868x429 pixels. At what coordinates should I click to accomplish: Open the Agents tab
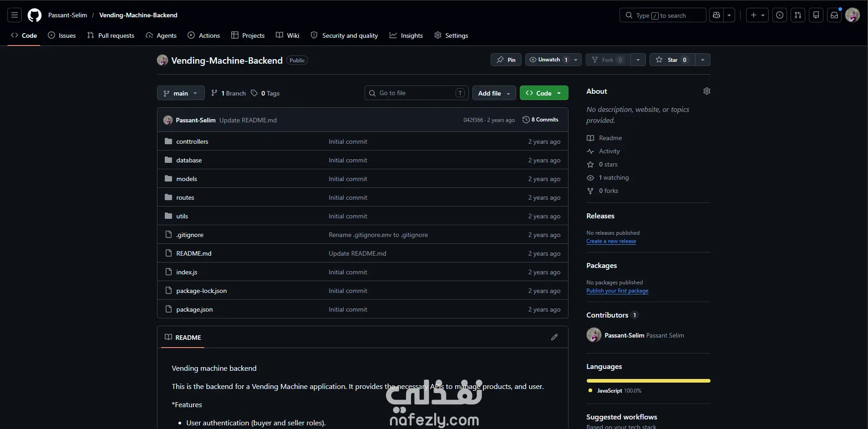pyautogui.click(x=161, y=35)
